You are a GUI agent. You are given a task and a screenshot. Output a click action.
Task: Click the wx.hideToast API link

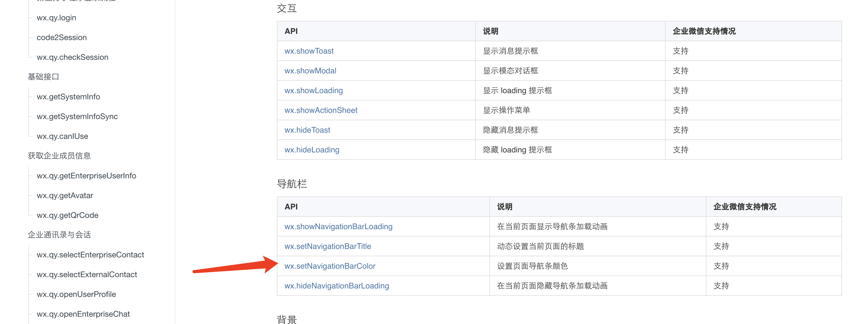[307, 130]
